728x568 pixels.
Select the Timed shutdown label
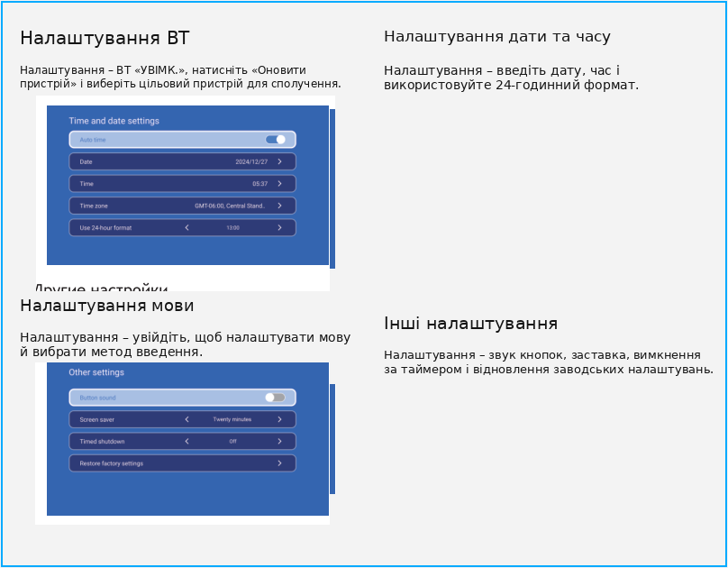pos(102,442)
